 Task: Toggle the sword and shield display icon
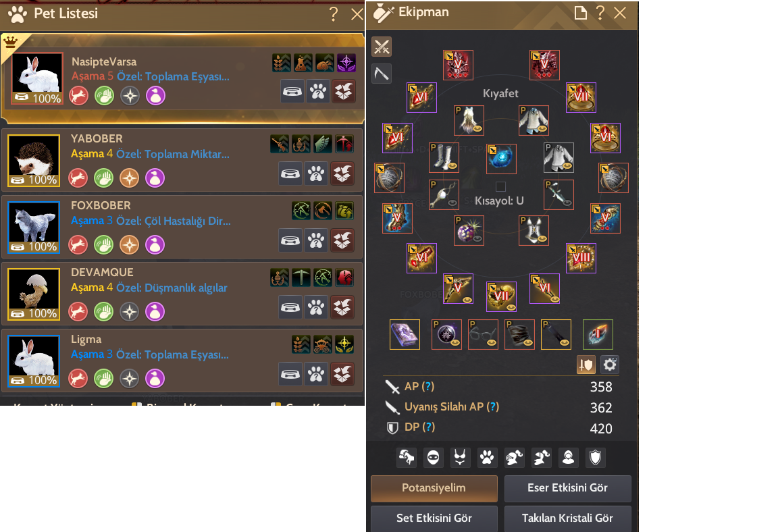coord(586,365)
